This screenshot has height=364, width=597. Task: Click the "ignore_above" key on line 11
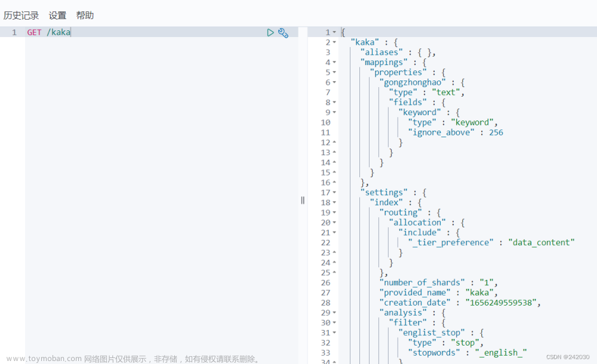pos(441,132)
